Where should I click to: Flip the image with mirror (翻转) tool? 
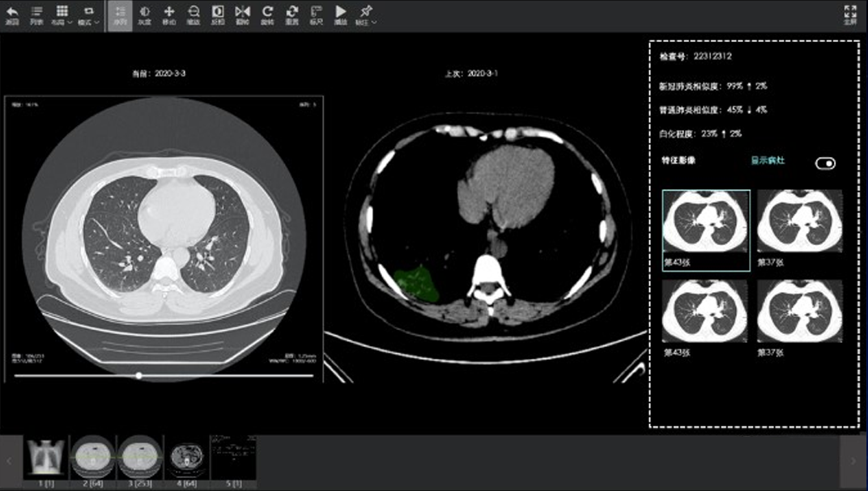[x=242, y=15]
